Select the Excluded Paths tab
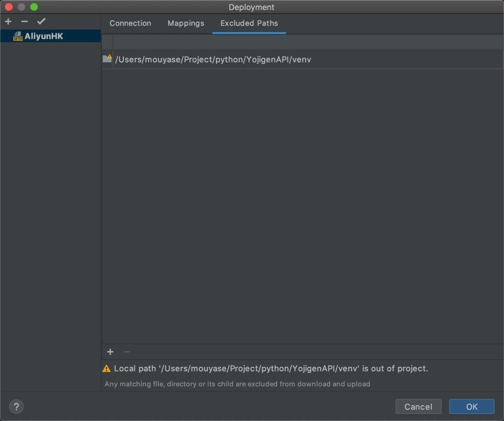The image size is (504, 421). pyautogui.click(x=249, y=23)
